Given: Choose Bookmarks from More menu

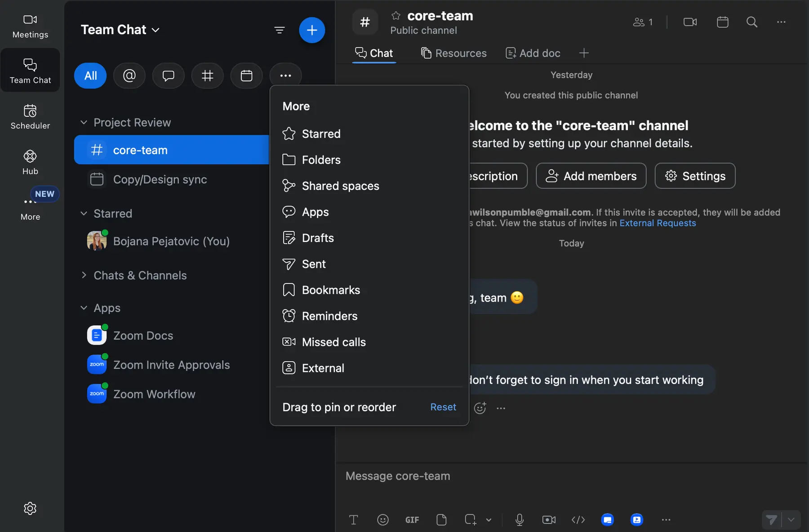Looking at the screenshot, I should tap(369, 290).
